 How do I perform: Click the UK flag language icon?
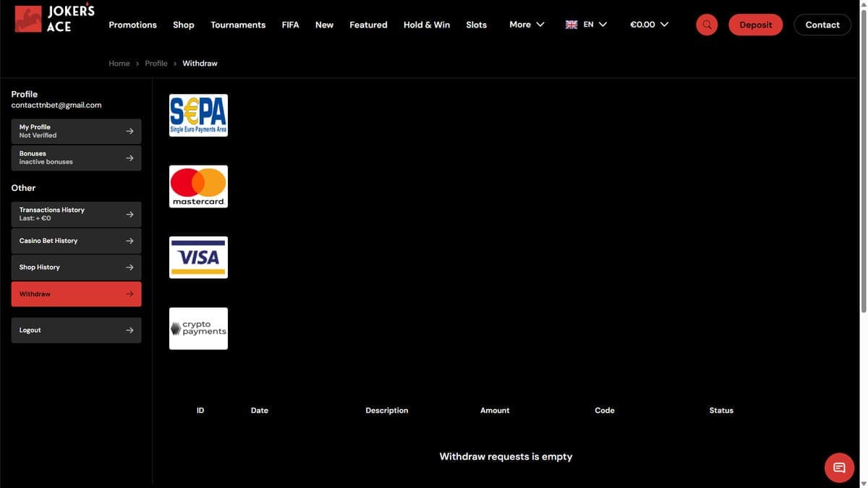click(x=571, y=25)
